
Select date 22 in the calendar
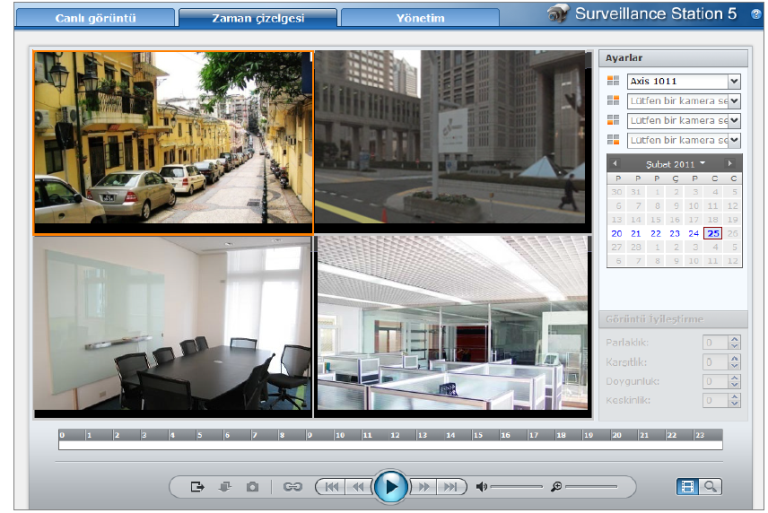[655, 233]
